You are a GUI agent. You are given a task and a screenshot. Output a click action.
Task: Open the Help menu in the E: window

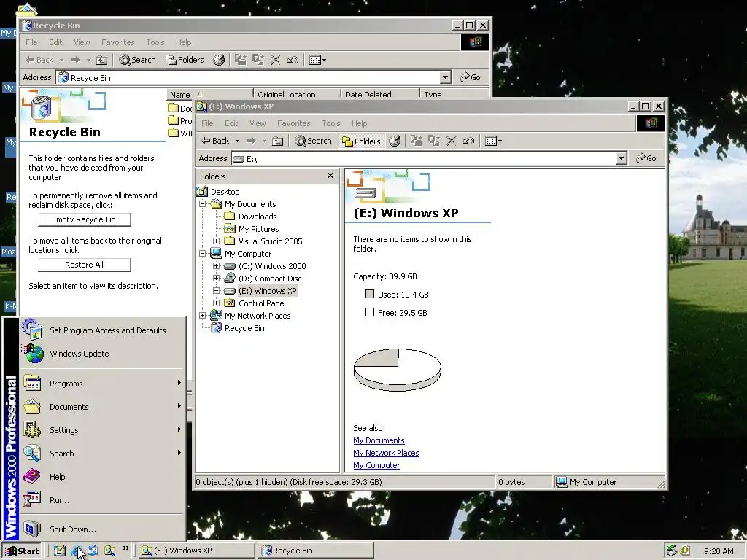(x=359, y=123)
